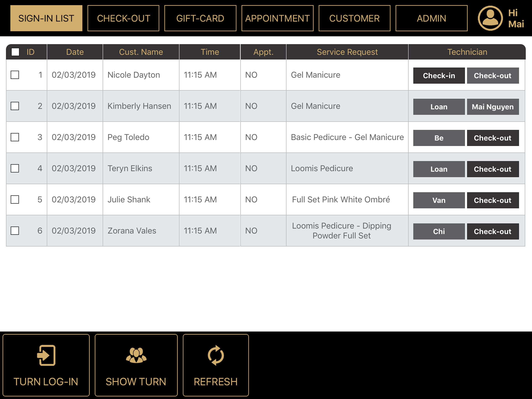Click the Appt. column header
This screenshot has height=399, width=532.
point(263,52)
